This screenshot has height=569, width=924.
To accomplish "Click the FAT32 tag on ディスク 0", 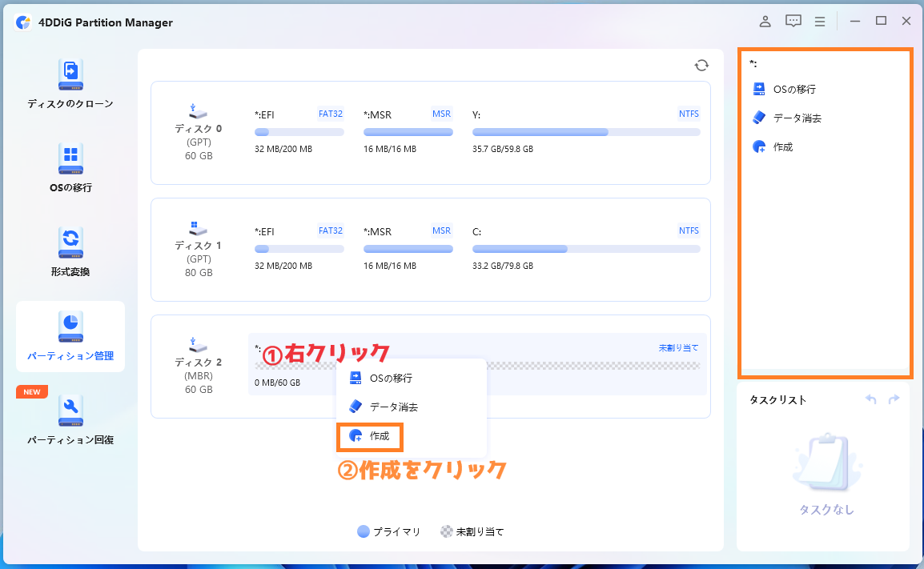I will (x=331, y=114).
